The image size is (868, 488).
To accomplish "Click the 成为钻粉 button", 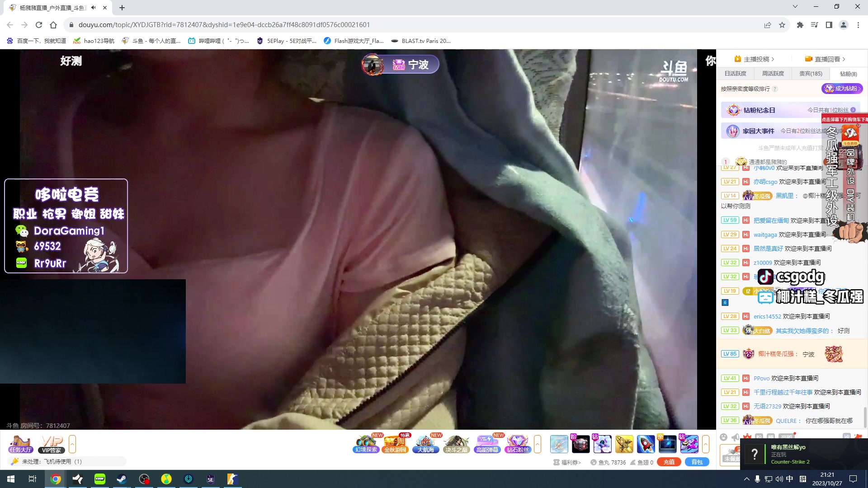I will tap(842, 89).
